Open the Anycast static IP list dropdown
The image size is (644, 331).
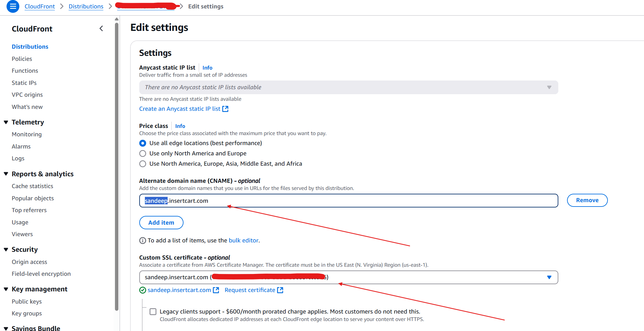348,87
